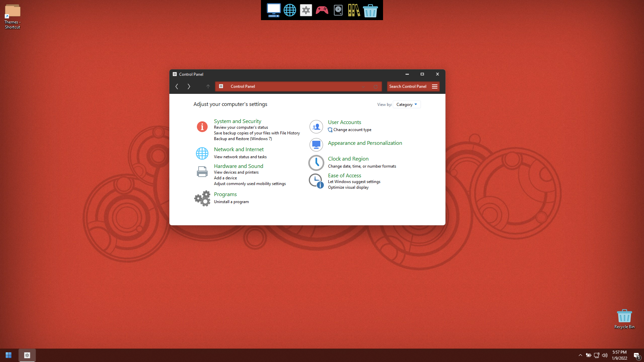Open the User Accounts icon
The width and height of the screenshot is (644, 362).
[316, 127]
